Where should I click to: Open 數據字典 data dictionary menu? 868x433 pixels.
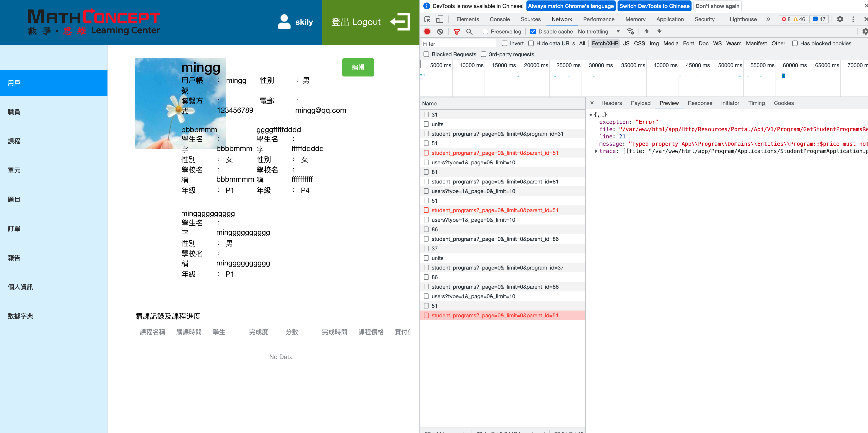54,316
